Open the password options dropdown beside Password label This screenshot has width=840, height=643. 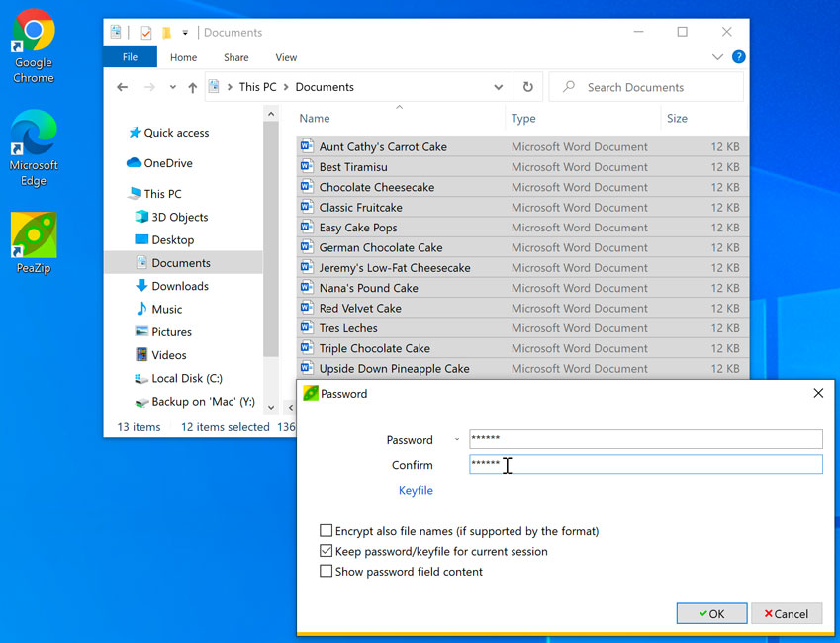point(455,439)
